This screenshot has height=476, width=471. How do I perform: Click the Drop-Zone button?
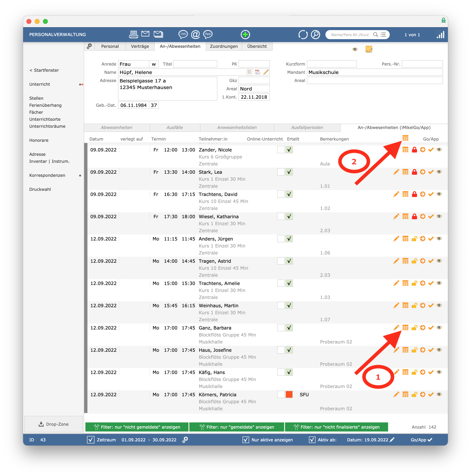pos(53,424)
